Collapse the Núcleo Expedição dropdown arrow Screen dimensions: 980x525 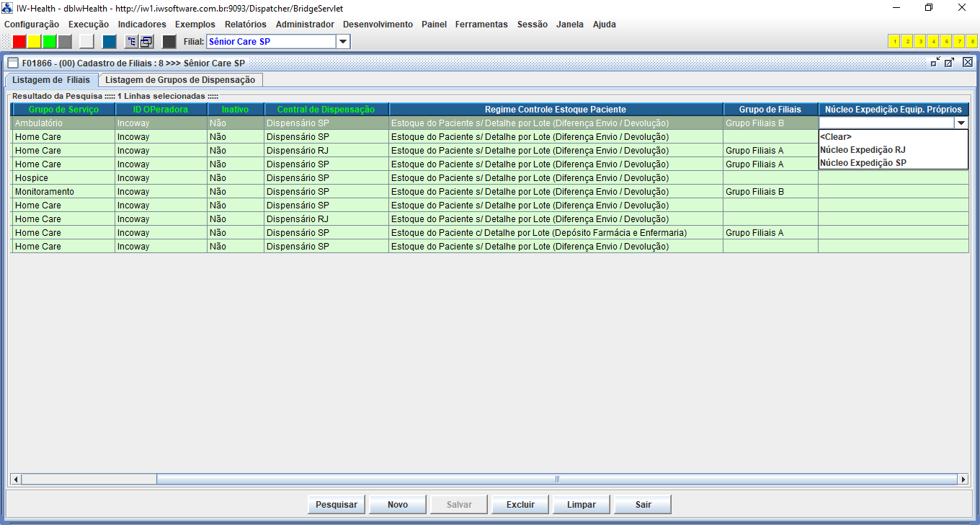961,123
